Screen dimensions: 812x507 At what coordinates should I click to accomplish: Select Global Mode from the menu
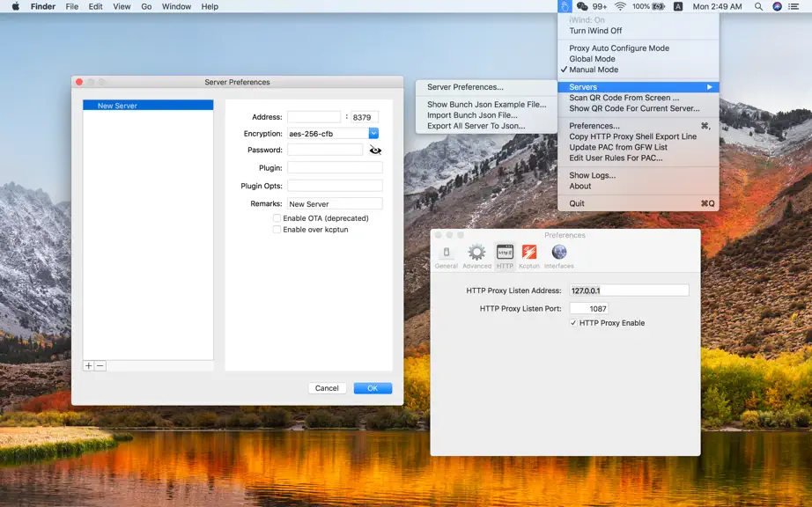pos(592,59)
